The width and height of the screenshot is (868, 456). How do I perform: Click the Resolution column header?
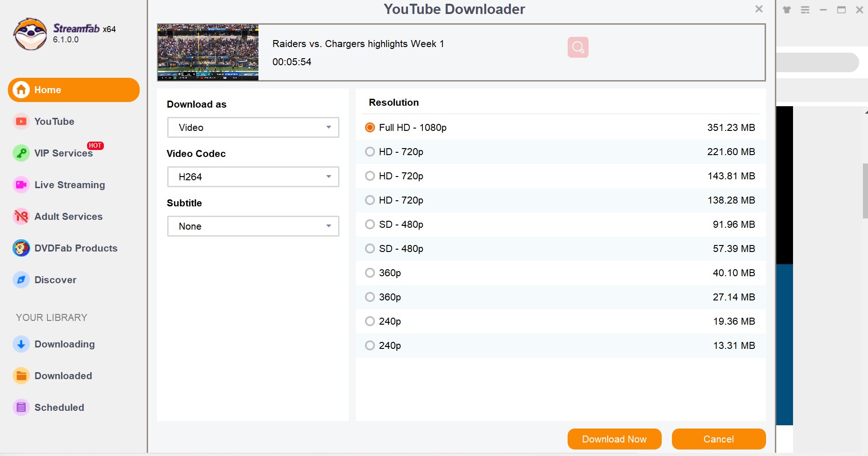click(x=394, y=102)
